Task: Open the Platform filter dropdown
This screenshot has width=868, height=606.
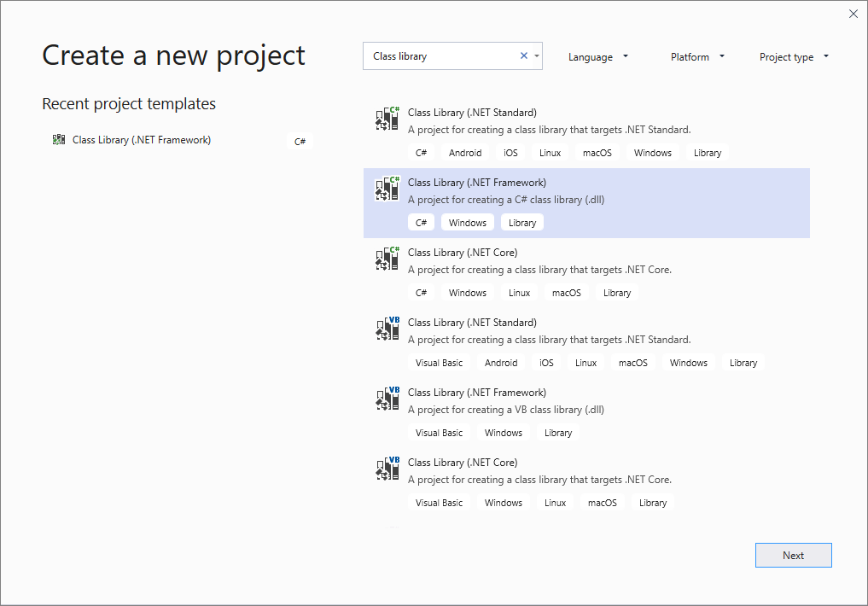Action: click(696, 56)
